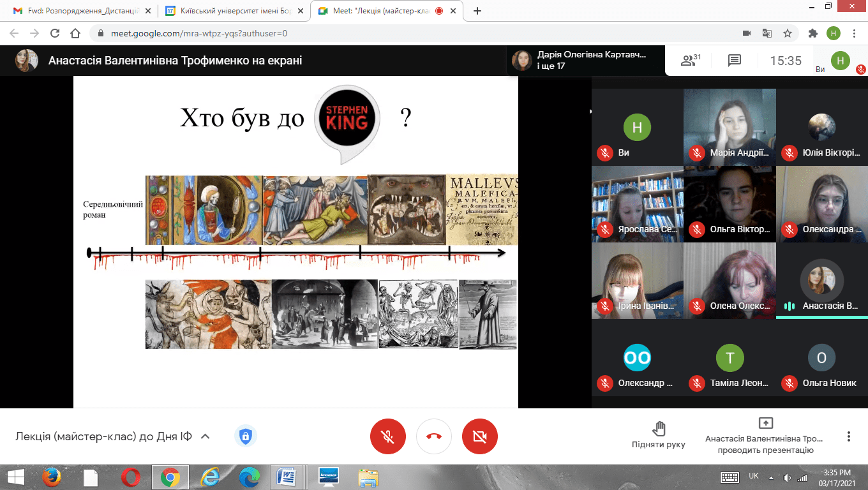
Task: Click the bookmark star in address bar
Action: [788, 33]
